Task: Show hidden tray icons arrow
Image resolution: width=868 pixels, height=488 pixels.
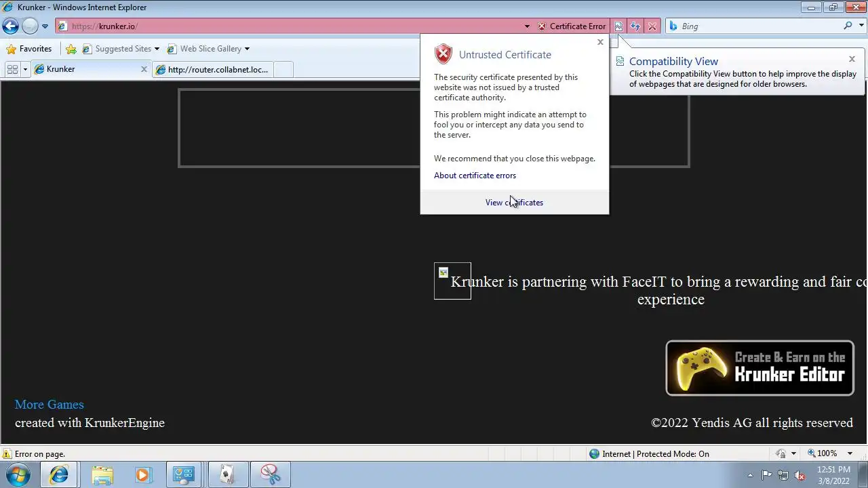Action: click(x=750, y=475)
